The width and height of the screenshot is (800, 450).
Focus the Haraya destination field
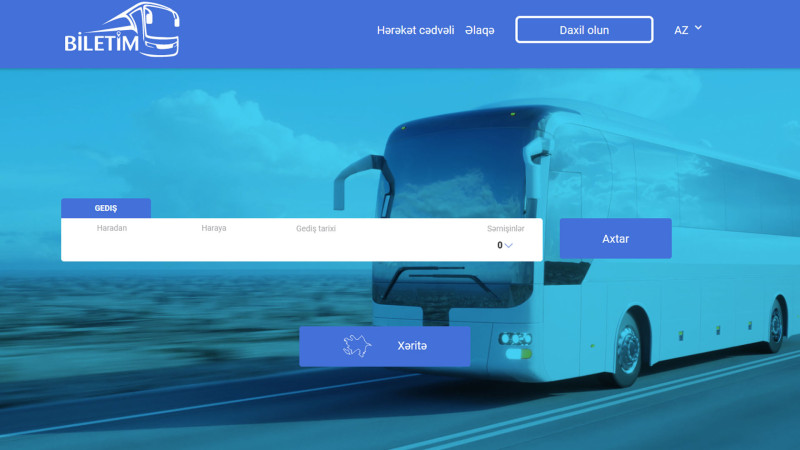(214, 239)
